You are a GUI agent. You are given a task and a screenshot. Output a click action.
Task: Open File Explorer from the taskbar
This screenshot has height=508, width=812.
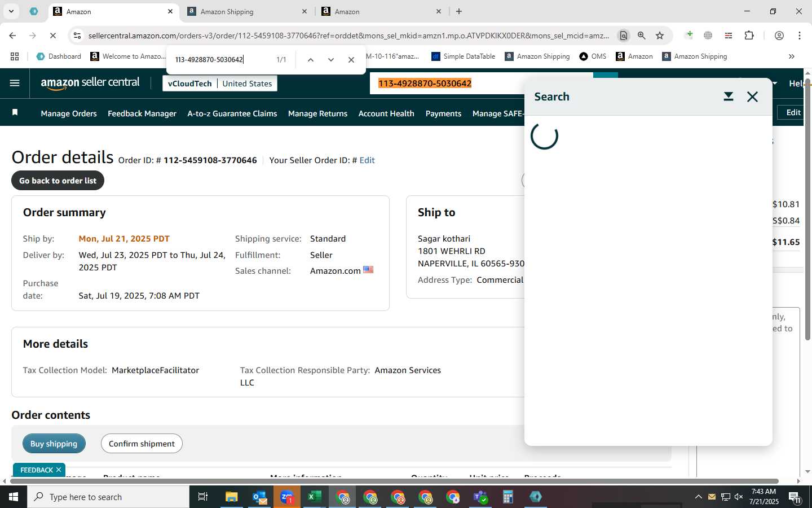(232, 497)
